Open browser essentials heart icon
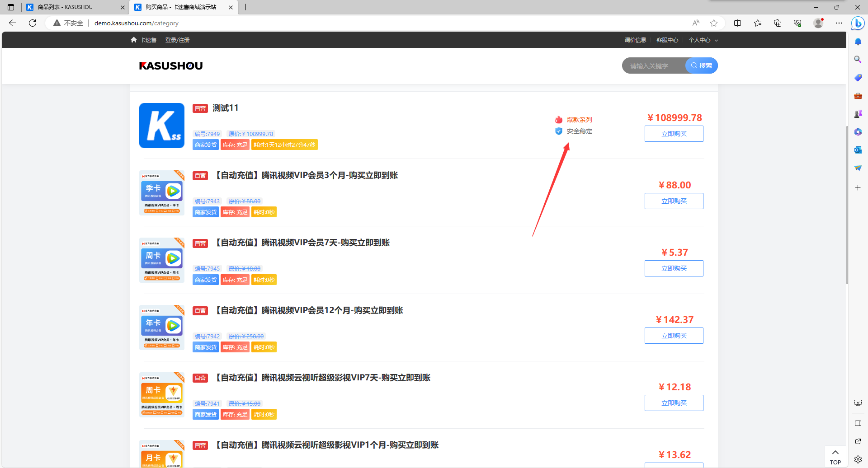Viewport: 868px width, 468px height. (x=797, y=23)
